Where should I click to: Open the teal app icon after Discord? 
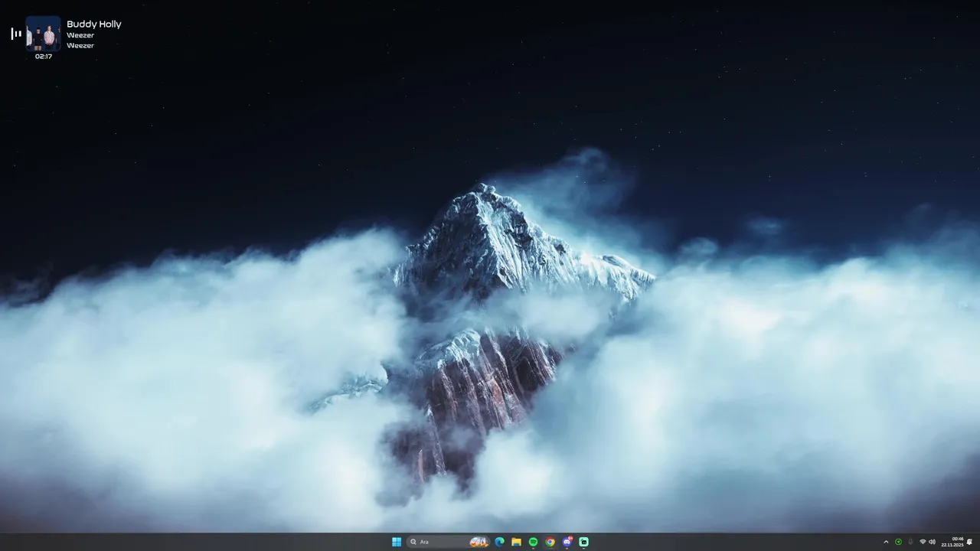584,542
